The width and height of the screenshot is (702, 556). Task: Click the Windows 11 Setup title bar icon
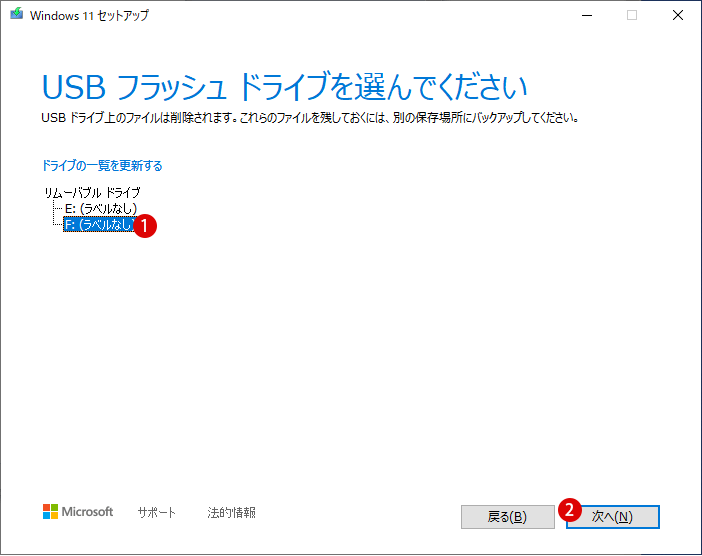point(17,14)
